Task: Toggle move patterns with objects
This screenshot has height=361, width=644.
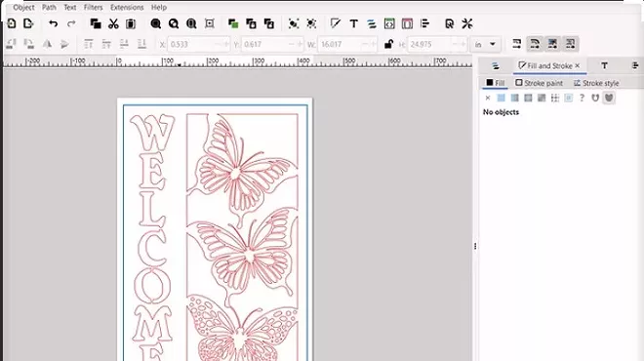Action: (x=571, y=44)
